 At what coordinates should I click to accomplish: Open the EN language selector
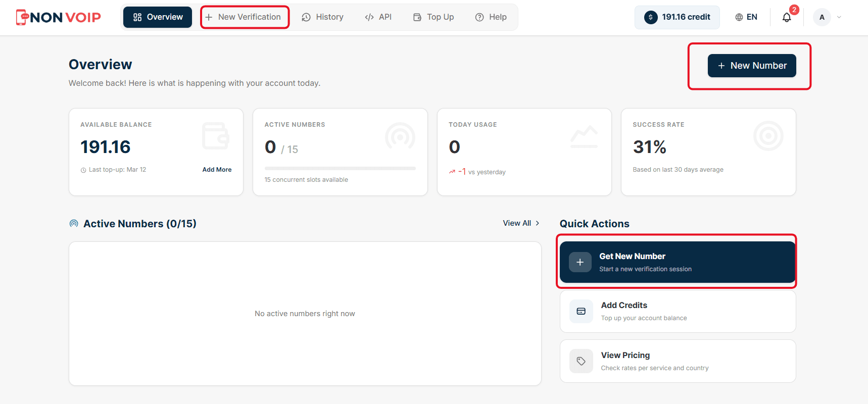pyautogui.click(x=746, y=17)
